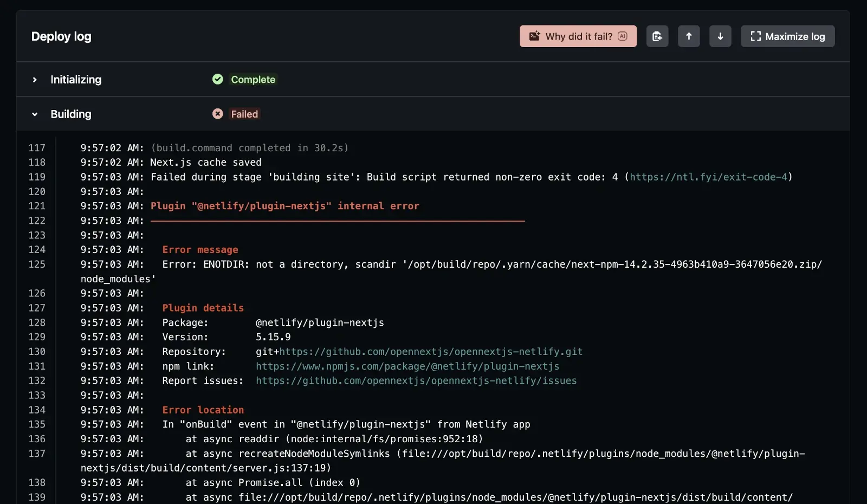Click the Complete status label
867x504 pixels.
(x=253, y=80)
